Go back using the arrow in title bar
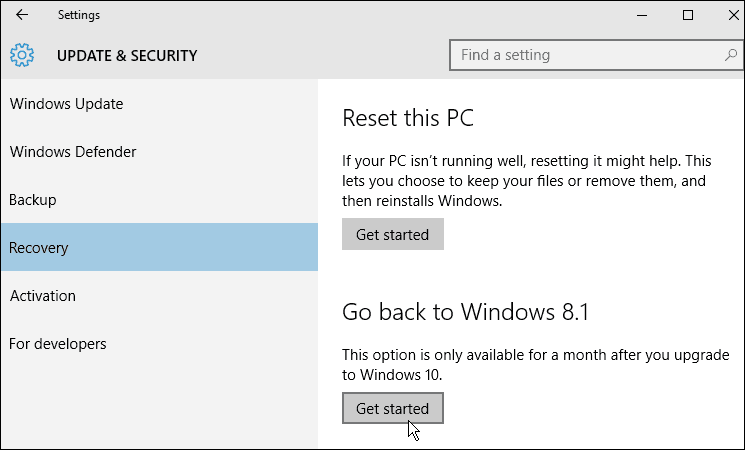Viewport: 745px width, 450px height. pos(22,15)
